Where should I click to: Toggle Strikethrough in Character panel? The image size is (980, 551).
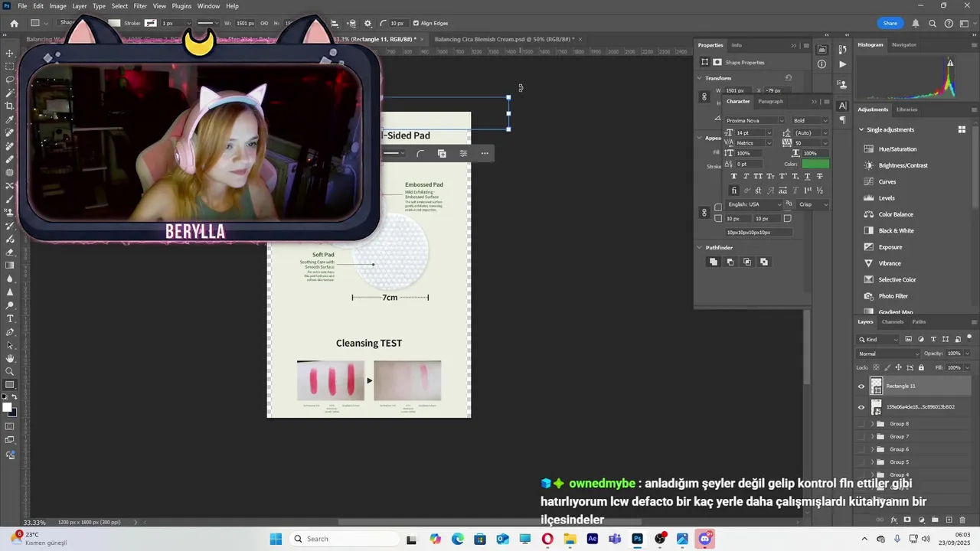point(820,177)
